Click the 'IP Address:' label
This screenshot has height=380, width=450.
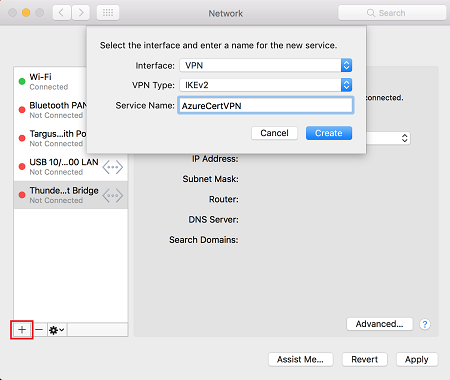(x=215, y=159)
